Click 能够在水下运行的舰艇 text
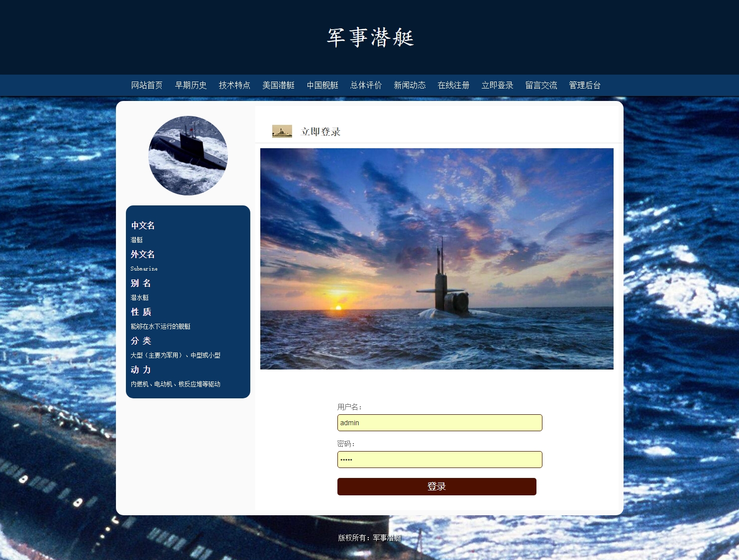This screenshot has width=739, height=560. pyautogui.click(x=161, y=326)
